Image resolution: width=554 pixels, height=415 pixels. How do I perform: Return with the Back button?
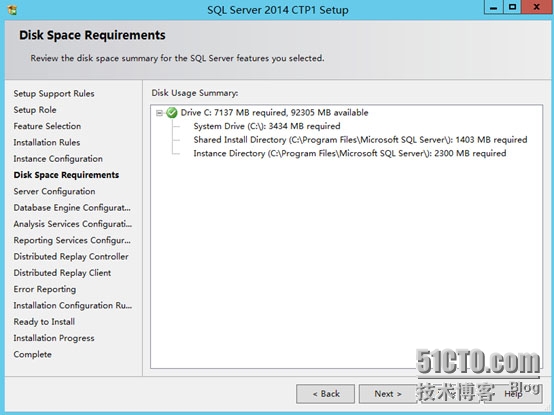tap(325, 394)
